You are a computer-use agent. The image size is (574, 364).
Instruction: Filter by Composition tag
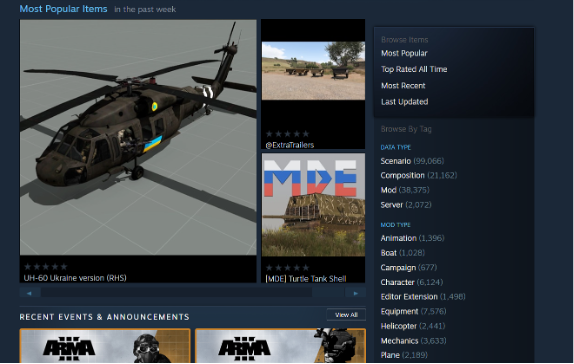coord(419,175)
